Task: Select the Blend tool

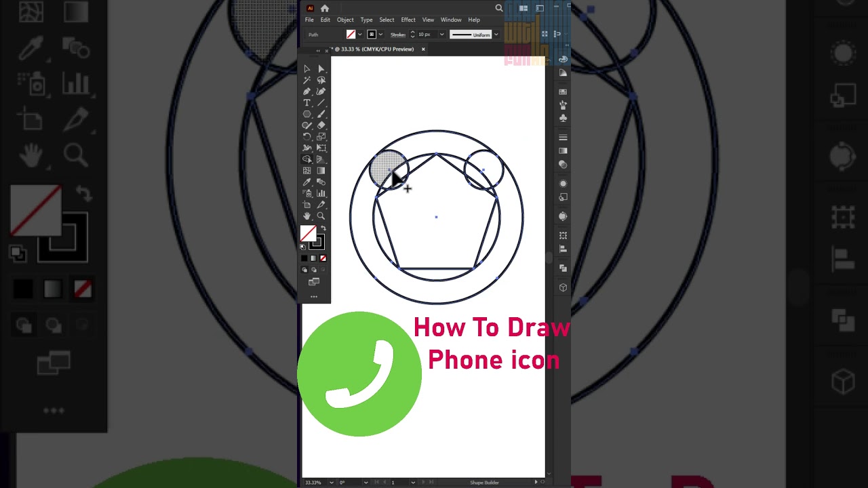Action: click(321, 182)
